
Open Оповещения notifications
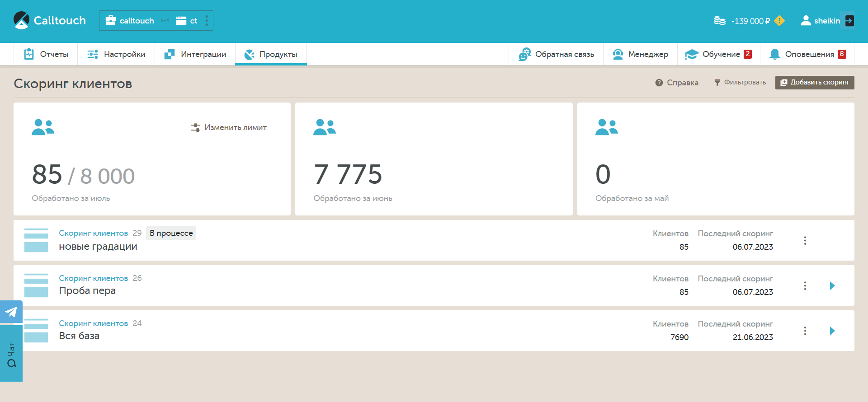tap(807, 54)
